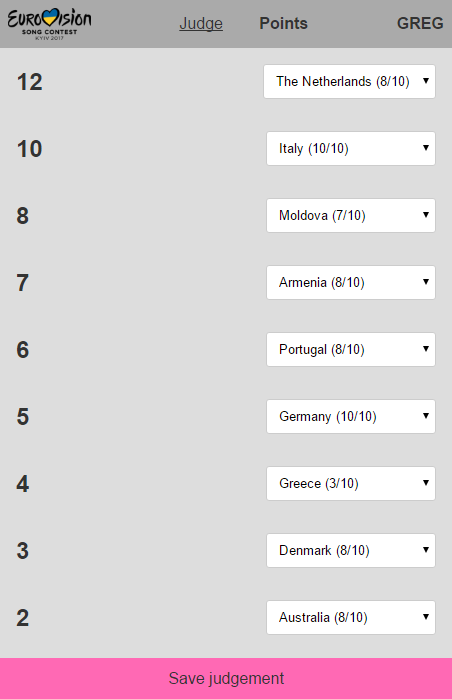
Task: Click the dropdown arrow next to Germany (10/10)
Action: 426,415
